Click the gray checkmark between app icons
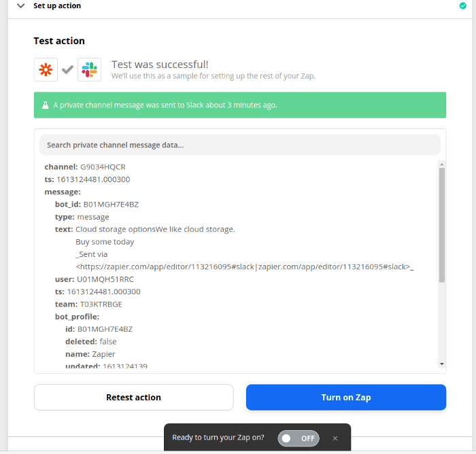Viewport: 476px width, 454px height. (67, 70)
